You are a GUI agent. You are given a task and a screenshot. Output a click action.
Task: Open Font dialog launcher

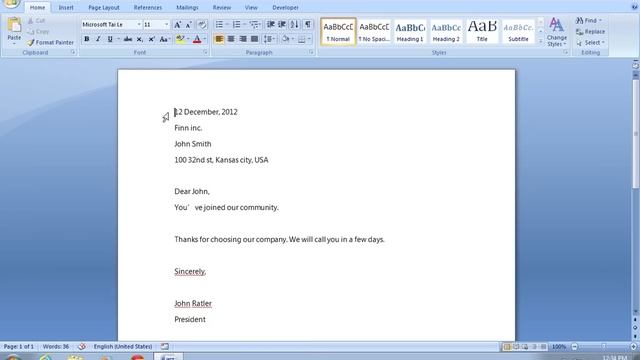click(205, 52)
